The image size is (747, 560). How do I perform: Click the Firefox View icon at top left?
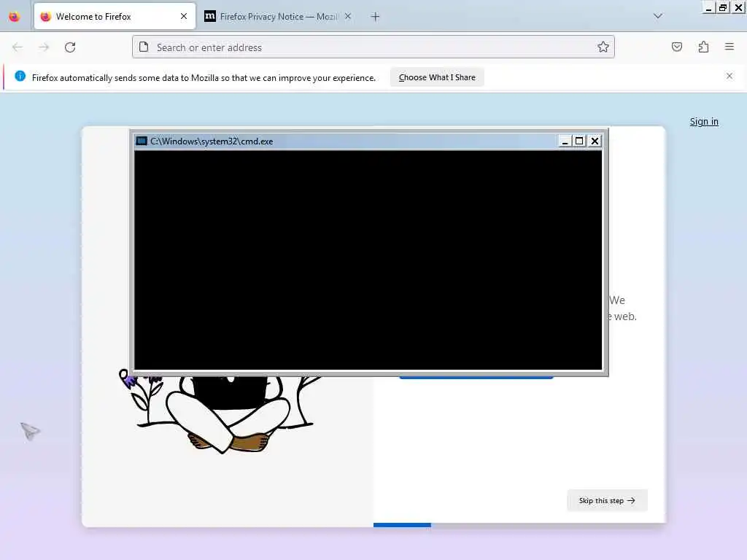click(15, 17)
